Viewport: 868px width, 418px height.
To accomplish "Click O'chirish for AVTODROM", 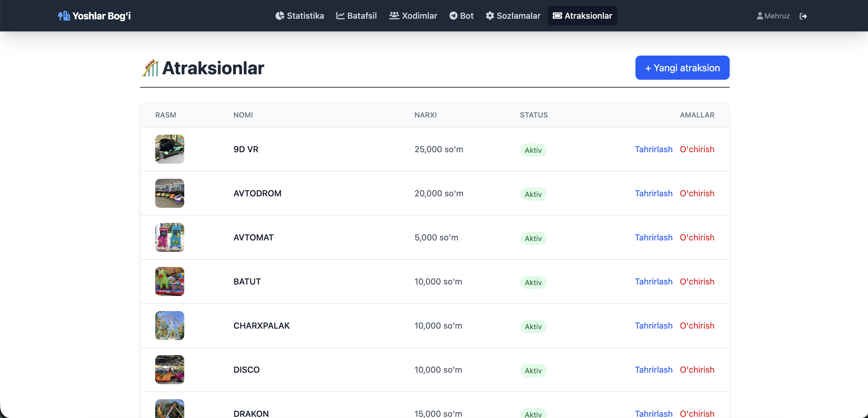I will click(697, 194).
